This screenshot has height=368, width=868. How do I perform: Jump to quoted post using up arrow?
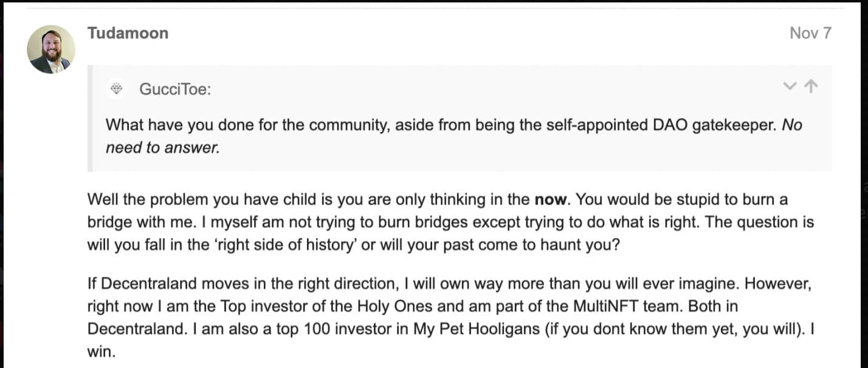pos(810,86)
